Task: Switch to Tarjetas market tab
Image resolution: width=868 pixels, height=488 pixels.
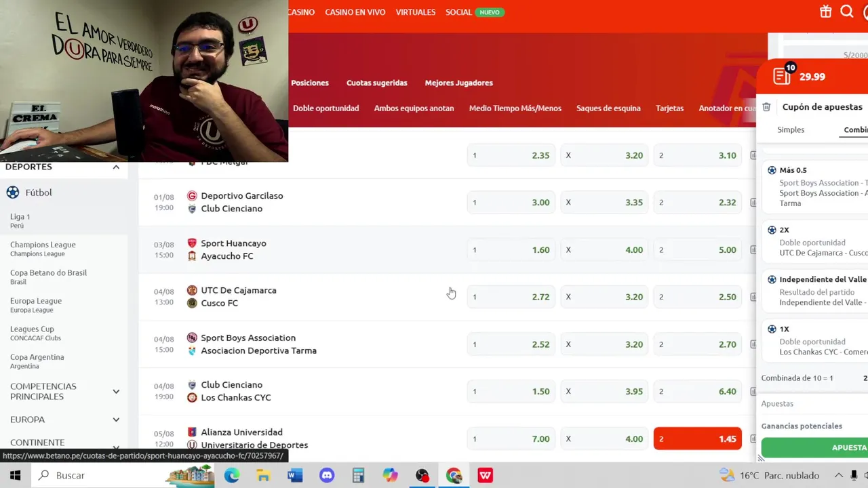Action: [670, 108]
